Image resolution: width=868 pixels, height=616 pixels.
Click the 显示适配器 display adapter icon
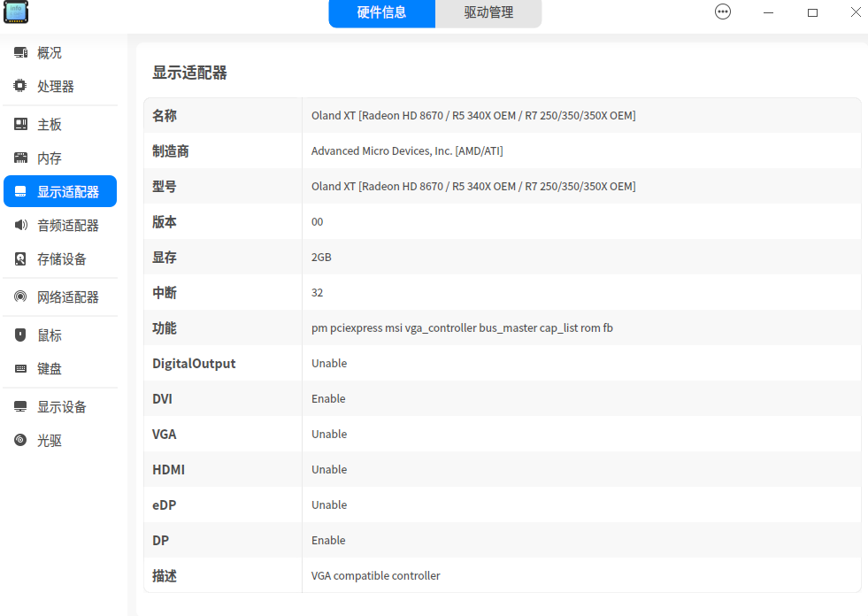(20, 192)
